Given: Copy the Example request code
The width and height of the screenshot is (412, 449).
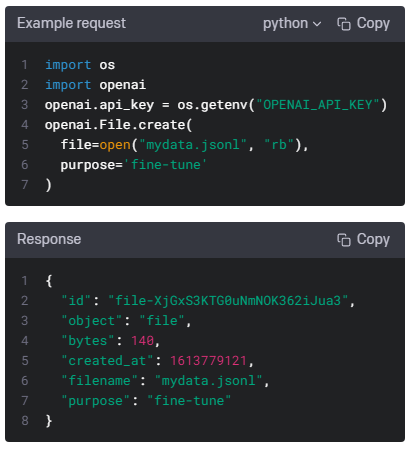Looking at the screenshot, I should (363, 24).
